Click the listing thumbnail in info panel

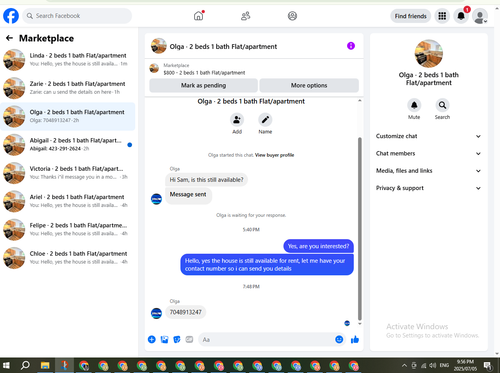tap(429, 54)
